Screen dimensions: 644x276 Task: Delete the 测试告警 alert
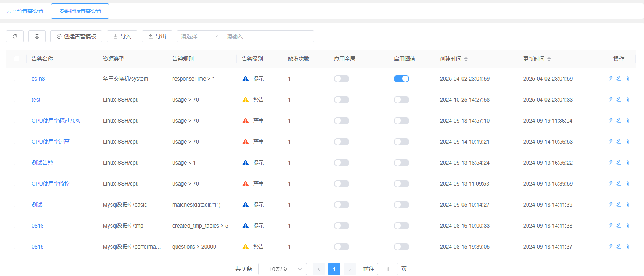pyautogui.click(x=627, y=163)
